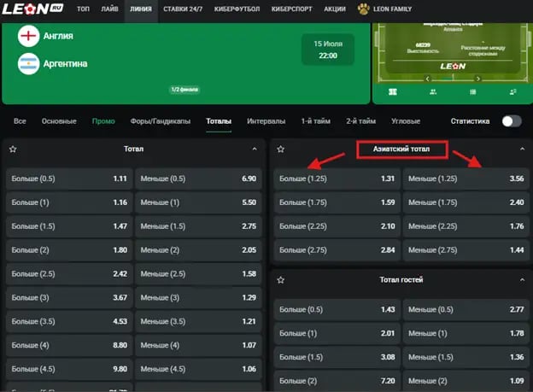Viewport: 533px width, 392px height.
Task: Click the Англия team name
Action: [58, 36]
